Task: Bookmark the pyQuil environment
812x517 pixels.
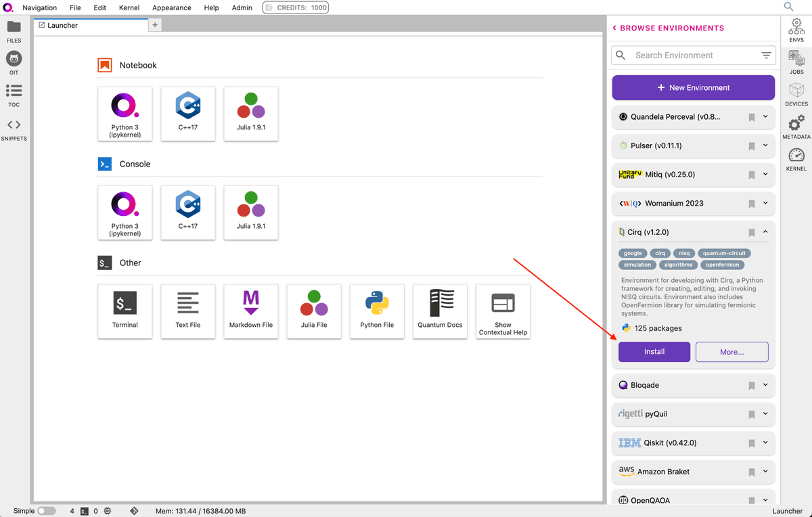Action: 751,414
